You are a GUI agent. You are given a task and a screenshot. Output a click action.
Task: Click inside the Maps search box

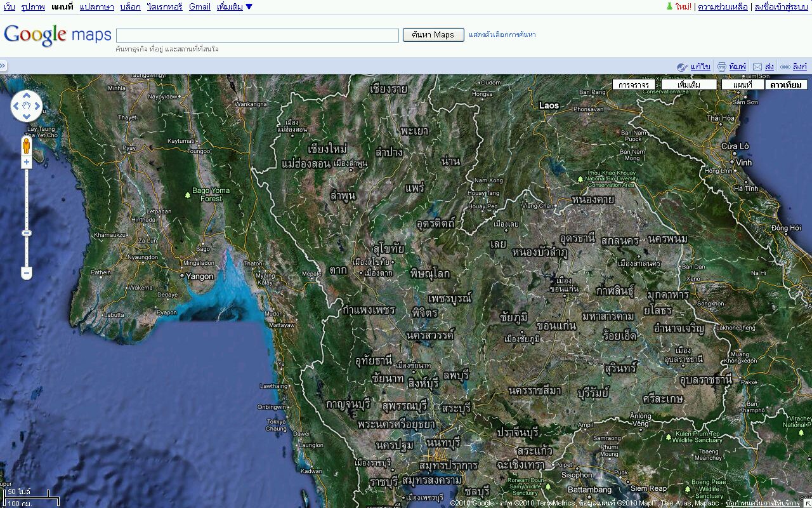pos(257,35)
